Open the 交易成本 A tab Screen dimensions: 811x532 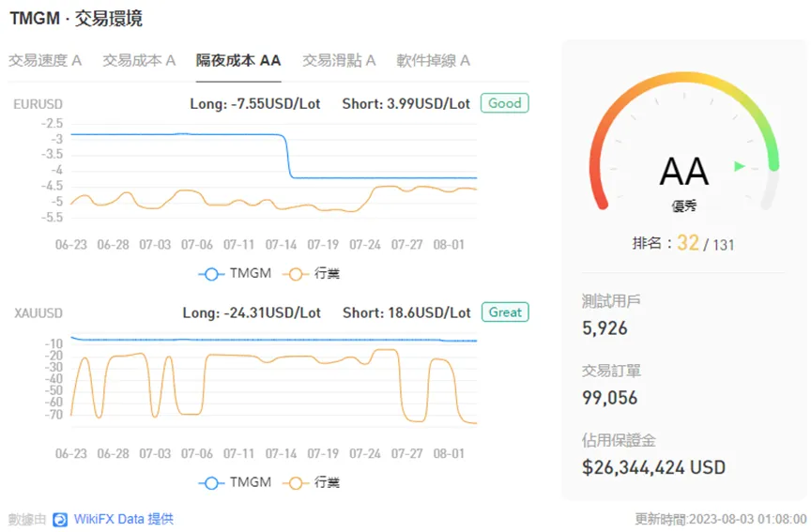139,60
